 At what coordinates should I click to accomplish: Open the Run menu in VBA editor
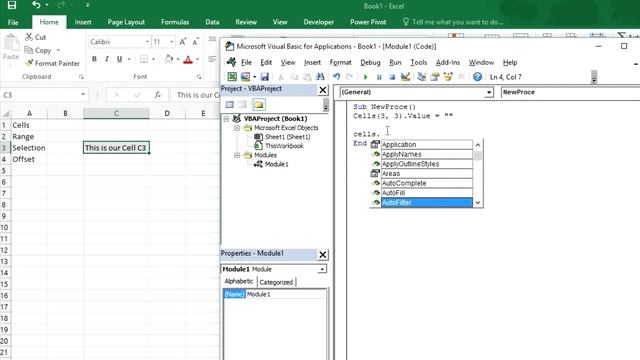(395, 62)
